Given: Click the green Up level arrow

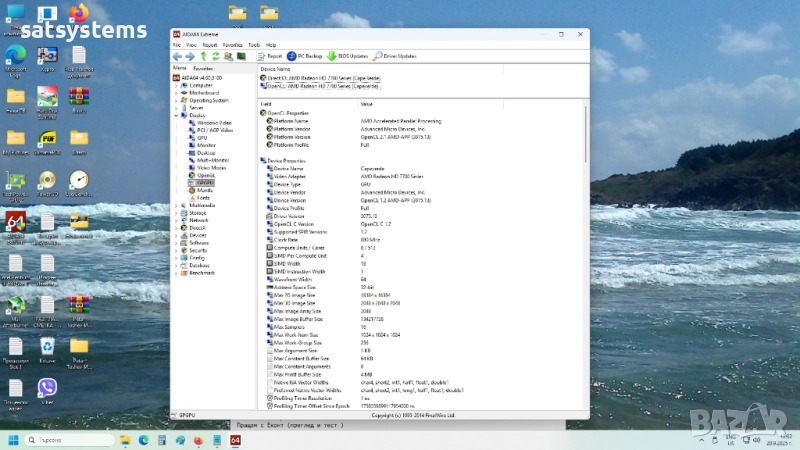Looking at the screenshot, I should pyautogui.click(x=202, y=56).
